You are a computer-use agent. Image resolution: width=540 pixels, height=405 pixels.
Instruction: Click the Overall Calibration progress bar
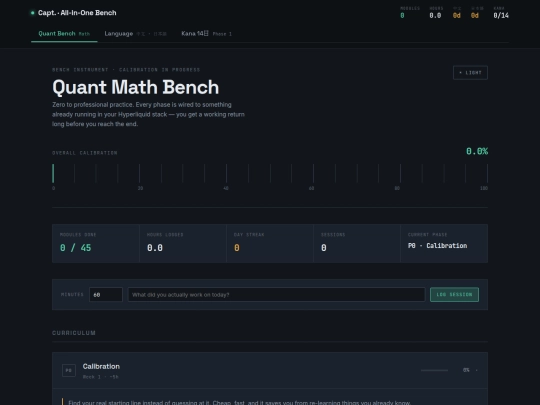coord(270,173)
